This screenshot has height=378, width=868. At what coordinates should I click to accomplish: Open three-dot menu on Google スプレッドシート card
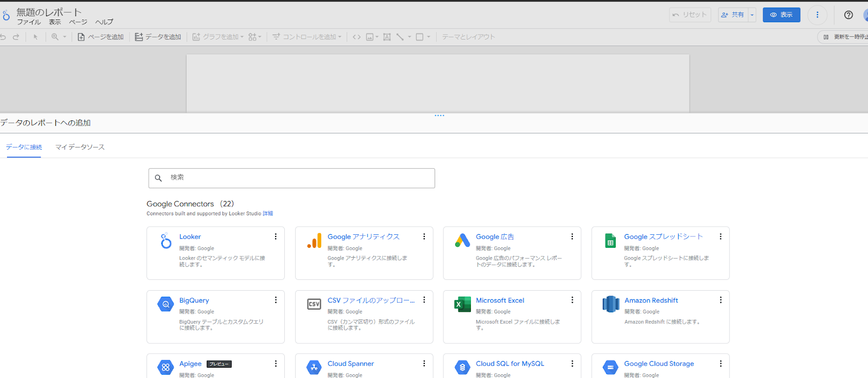(720, 236)
